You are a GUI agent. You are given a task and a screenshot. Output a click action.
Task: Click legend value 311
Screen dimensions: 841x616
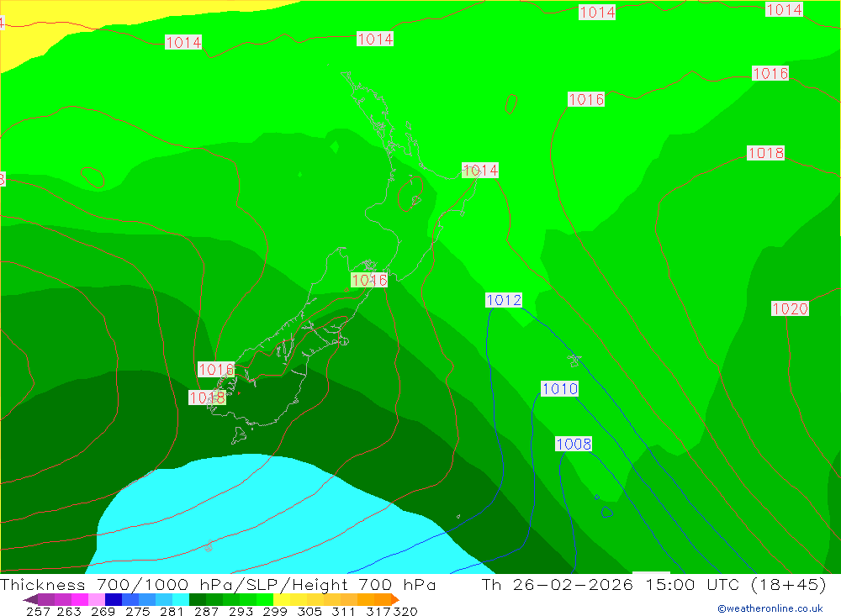(343, 611)
